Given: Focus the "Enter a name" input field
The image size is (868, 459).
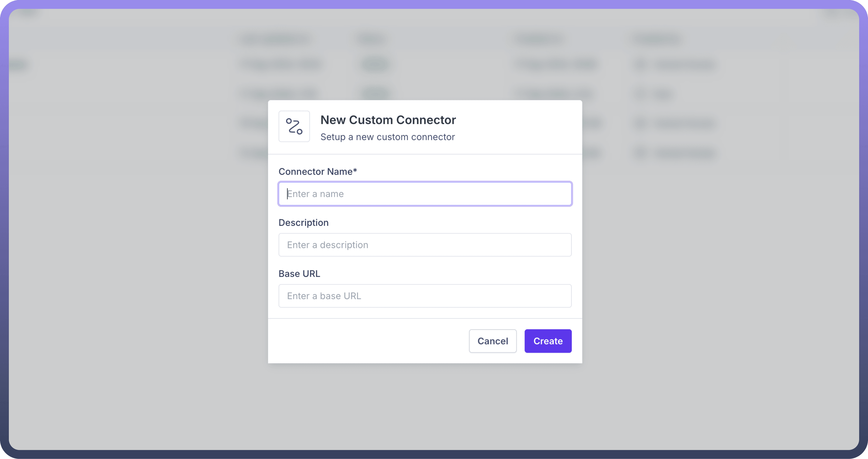Looking at the screenshot, I should point(424,194).
